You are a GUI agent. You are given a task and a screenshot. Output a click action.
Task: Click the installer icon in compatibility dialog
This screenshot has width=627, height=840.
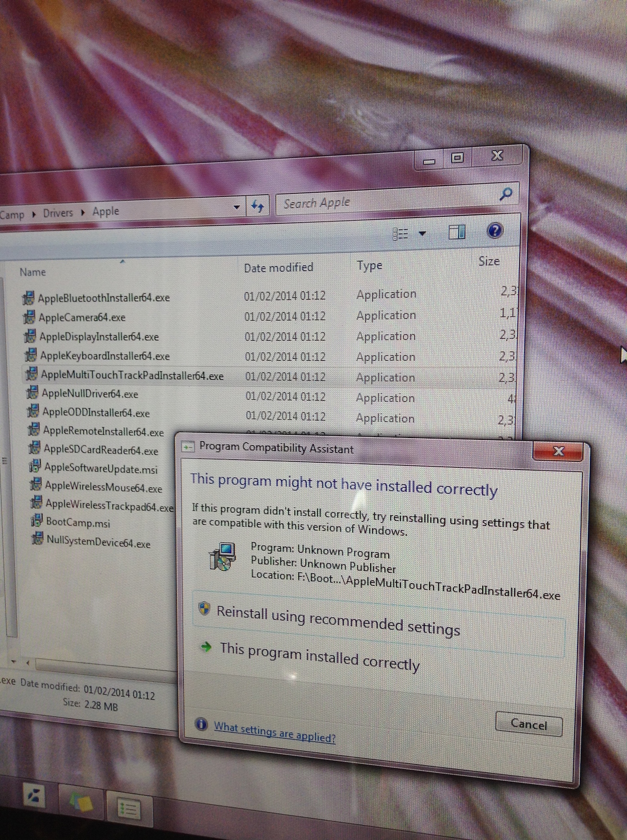(223, 557)
